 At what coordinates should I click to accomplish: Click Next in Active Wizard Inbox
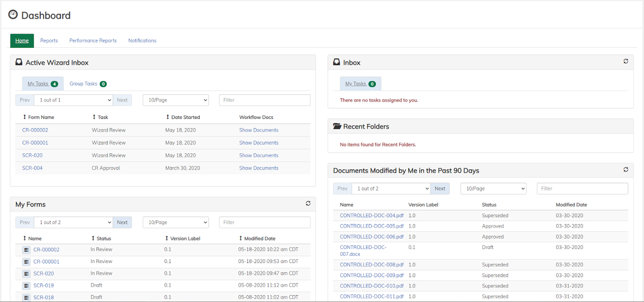(x=122, y=100)
